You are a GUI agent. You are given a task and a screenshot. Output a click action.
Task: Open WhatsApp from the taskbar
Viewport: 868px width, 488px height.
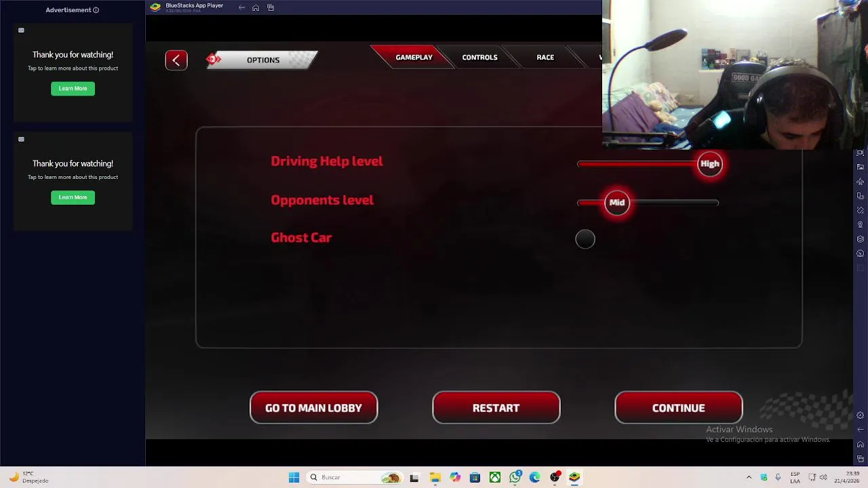pyautogui.click(x=515, y=477)
